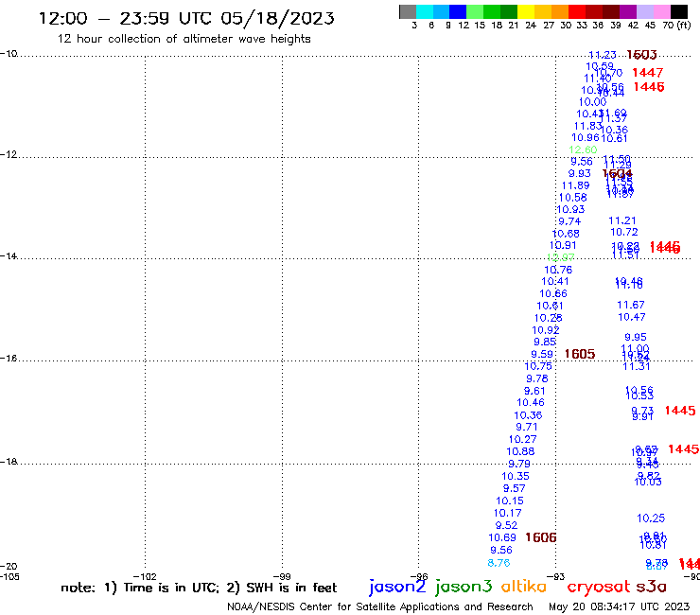Click the subtitle '12 hour collection of altimeter wave heights'
700x615 pixels.
pyautogui.click(x=184, y=39)
